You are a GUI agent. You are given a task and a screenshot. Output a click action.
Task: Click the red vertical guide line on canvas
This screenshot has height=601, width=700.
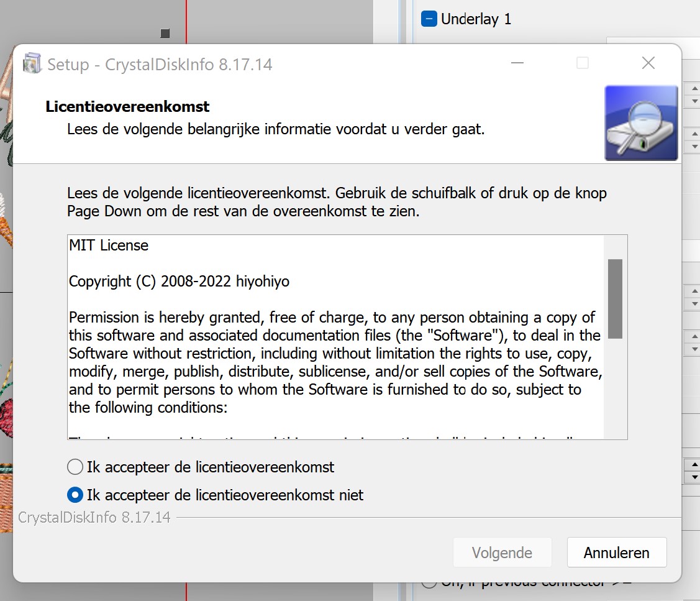pos(186,22)
